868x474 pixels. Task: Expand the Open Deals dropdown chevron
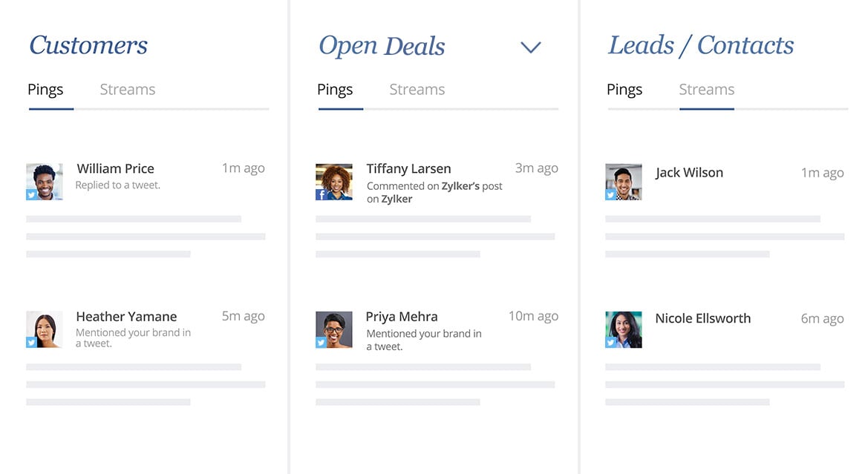[x=531, y=47]
